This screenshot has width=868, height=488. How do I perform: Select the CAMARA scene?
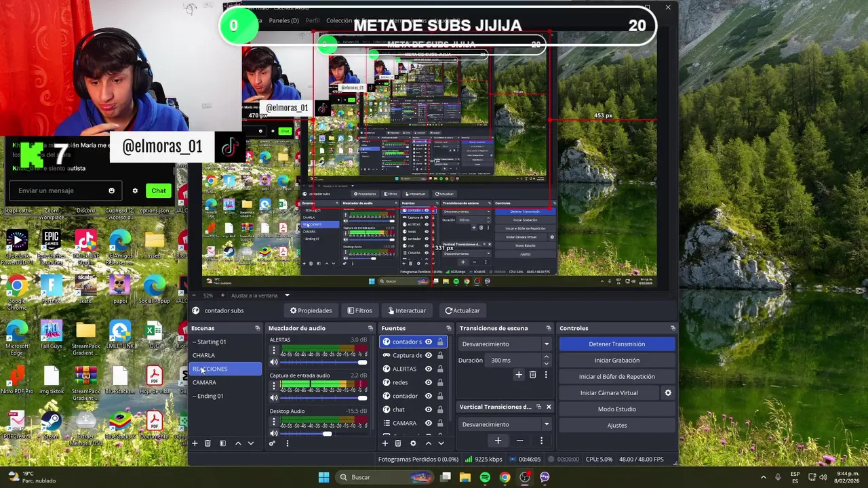225,382
